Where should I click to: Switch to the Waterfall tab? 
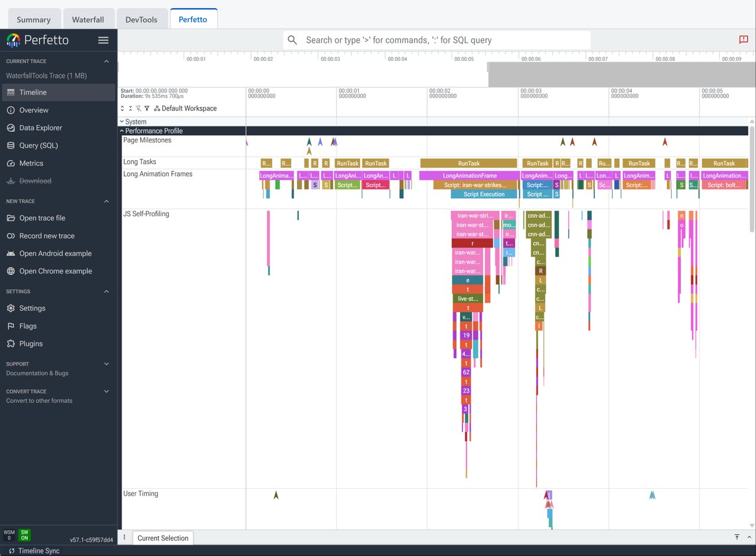click(x=87, y=19)
